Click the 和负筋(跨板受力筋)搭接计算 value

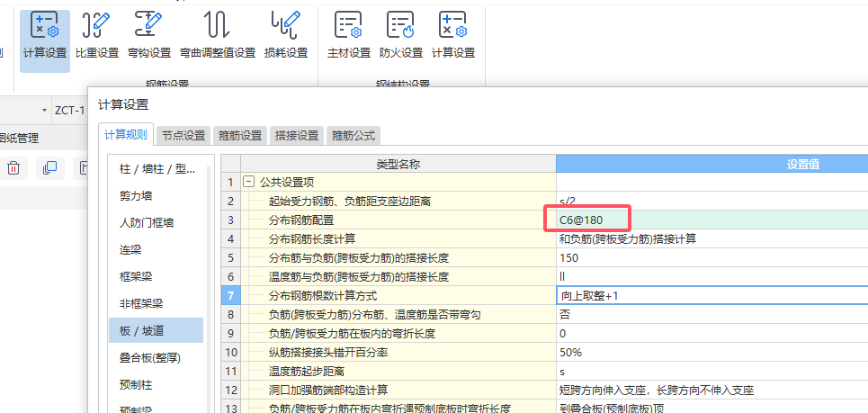pos(711,239)
